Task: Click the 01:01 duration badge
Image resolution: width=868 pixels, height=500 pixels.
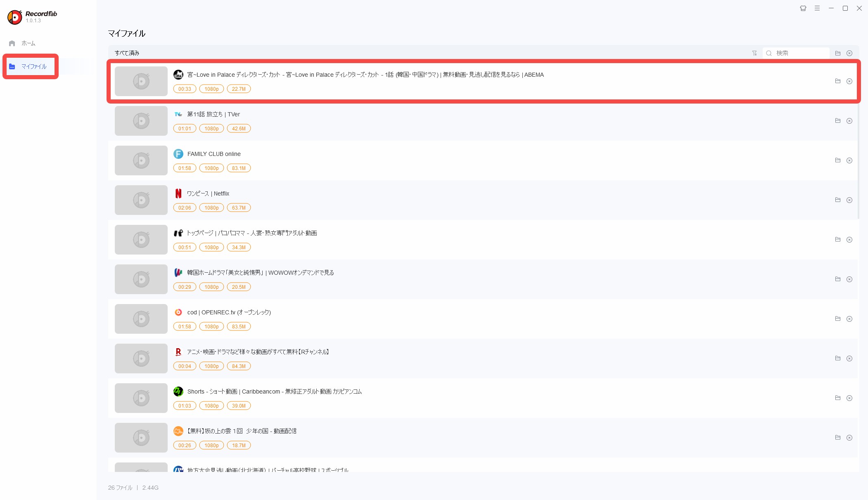Action: click(185, 129)
